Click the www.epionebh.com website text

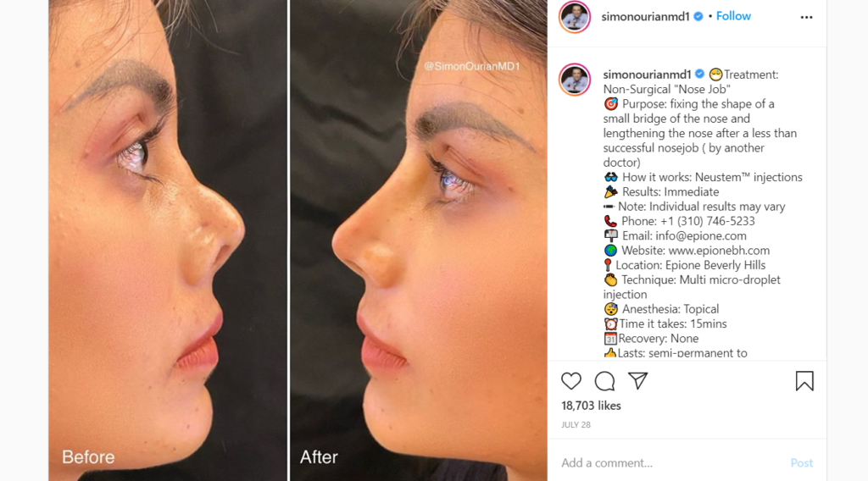[719, 251]
